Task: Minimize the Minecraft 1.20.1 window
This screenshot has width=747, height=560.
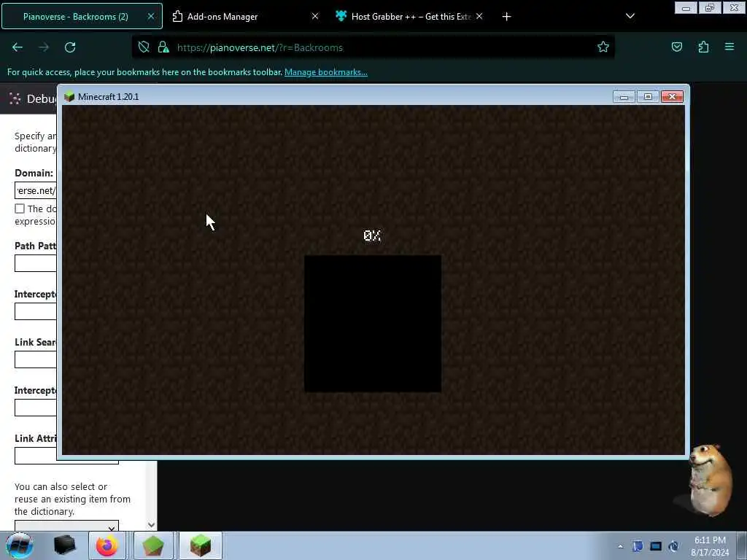Action: pyautogui.click(x=624, y=97)
